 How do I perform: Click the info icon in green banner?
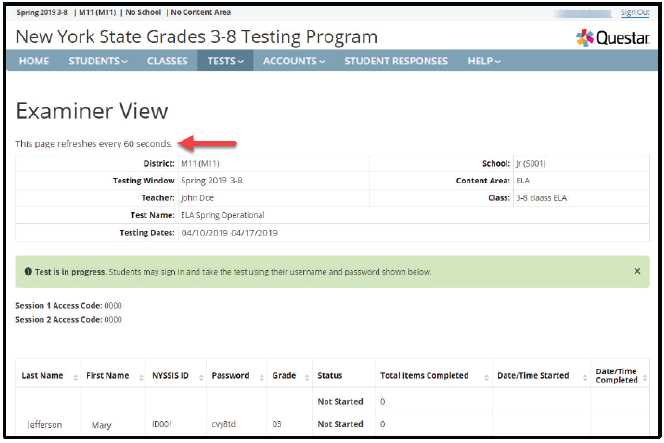pos(28,271)
